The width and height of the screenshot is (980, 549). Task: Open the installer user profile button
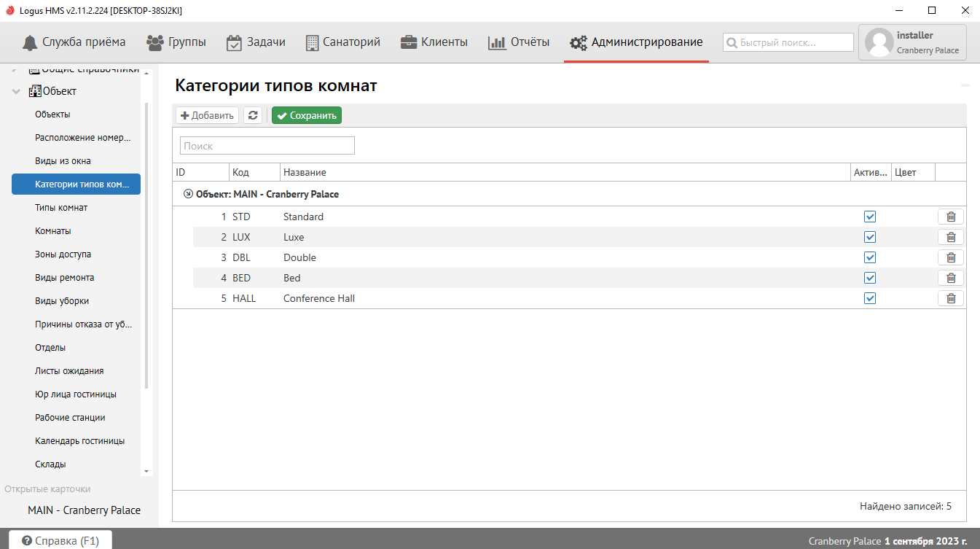click(x=913, y=42)
